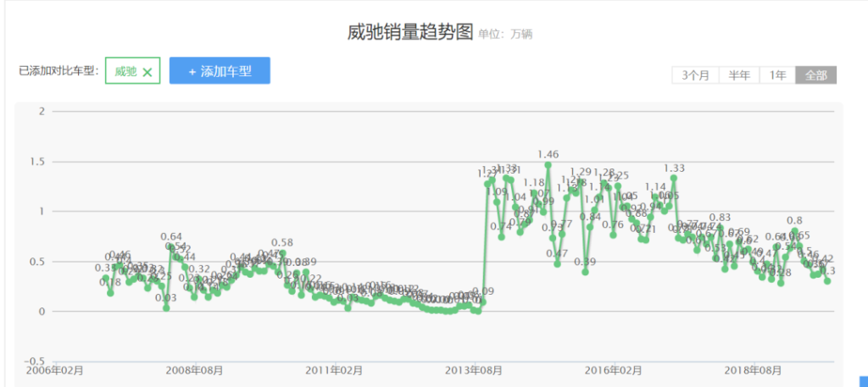Click the 威驰 model tag label
Image resolution: width=868 pixels, height=387 pixels.
click(x=125, y=71)
